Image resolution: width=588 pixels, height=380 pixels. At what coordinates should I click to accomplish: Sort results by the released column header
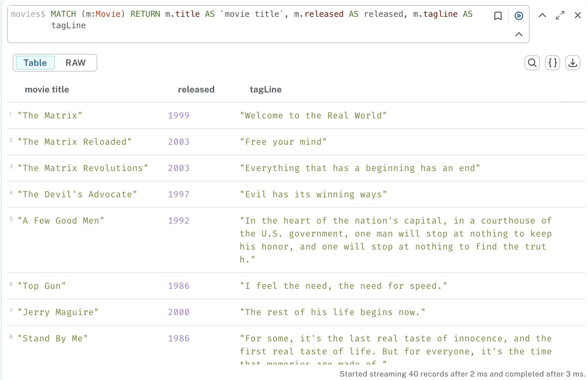coord(196,89)
